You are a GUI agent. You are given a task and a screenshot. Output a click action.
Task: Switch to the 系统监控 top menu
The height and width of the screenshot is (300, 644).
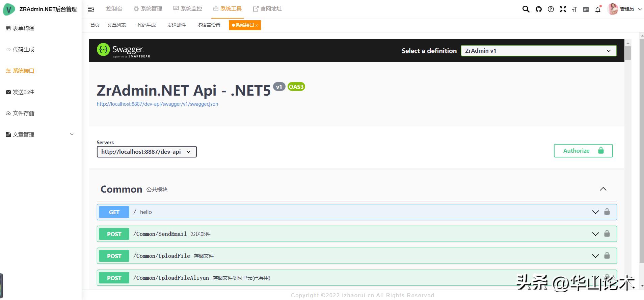188,9
